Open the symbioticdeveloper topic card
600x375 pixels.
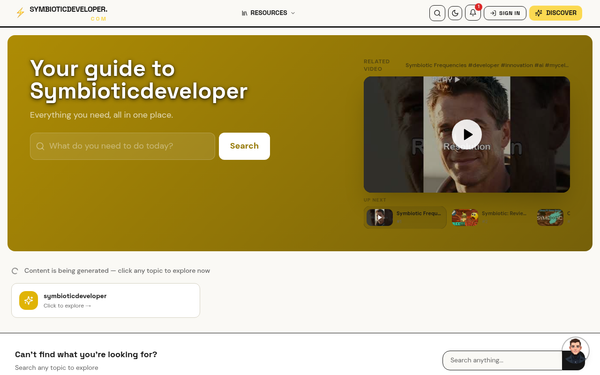coord(106,300)
